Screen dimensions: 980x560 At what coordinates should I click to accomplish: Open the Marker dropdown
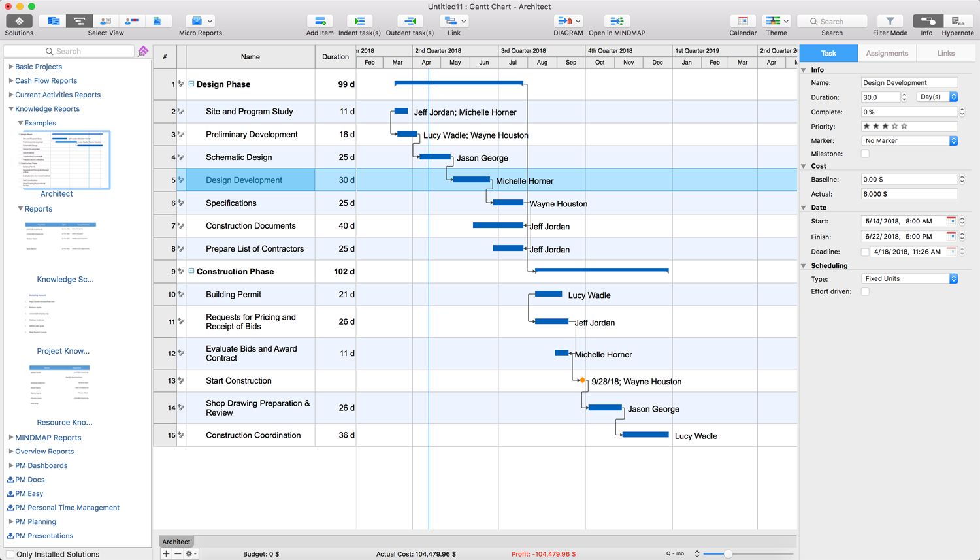[x=909, y=141]
